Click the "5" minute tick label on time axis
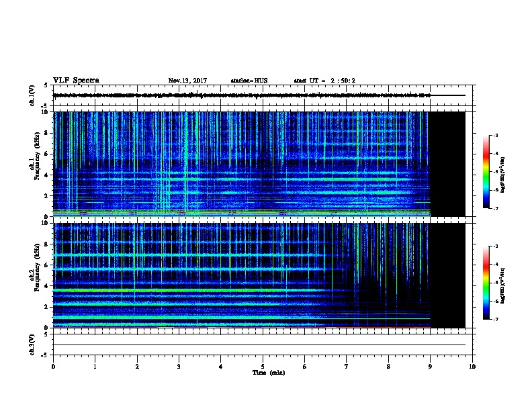Viewport: 532px width, 411px height. coord(263,367)
